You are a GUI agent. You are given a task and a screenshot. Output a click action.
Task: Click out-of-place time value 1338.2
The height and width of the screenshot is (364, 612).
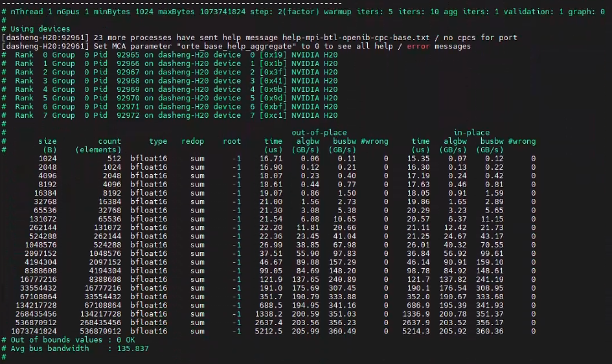[x=269, y=313]
